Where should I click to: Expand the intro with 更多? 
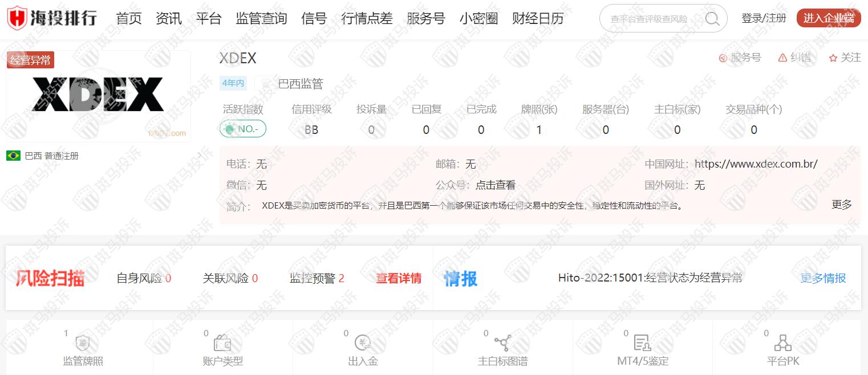pyautogui.click(x=842, y=205)
